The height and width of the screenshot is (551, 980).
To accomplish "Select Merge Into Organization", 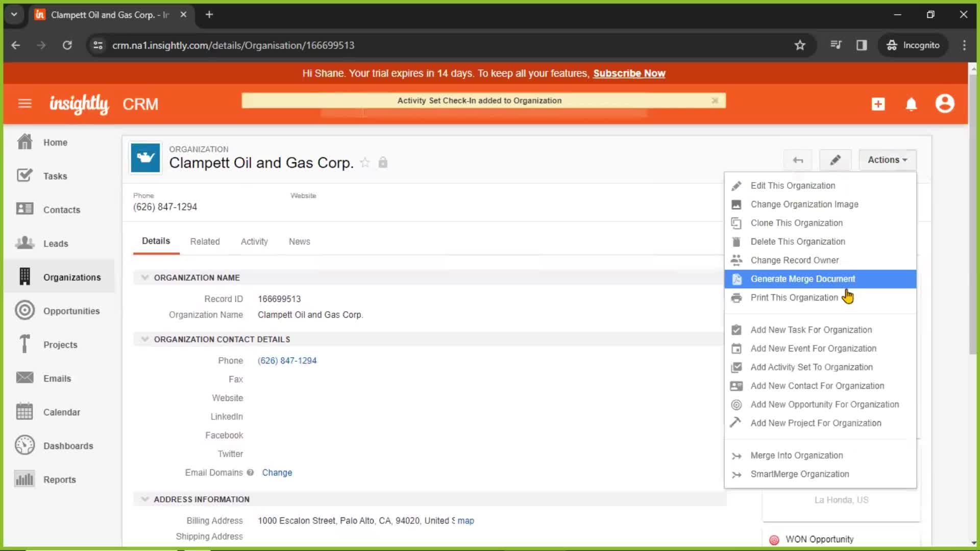I will pos(820,456).
